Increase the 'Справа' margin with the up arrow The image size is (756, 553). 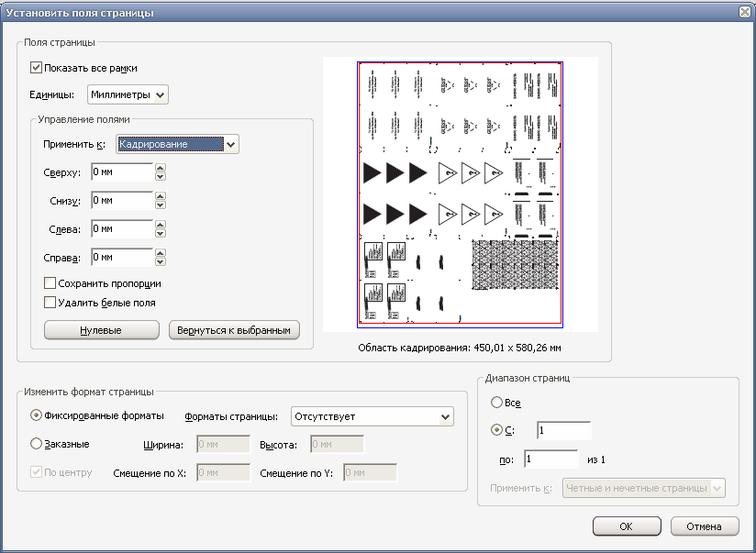click(x=161, y=252)
